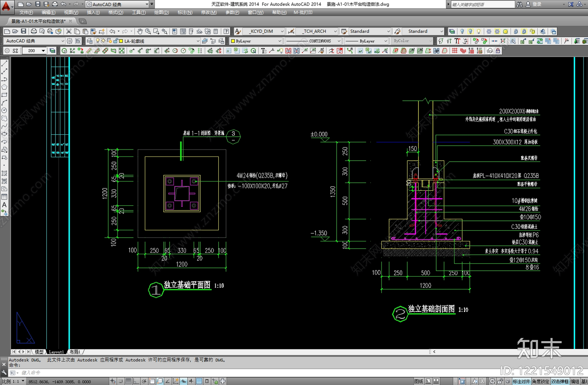Open the Layer Properties Manager icon
Screen dimensions: 588x385
click(x=90, y=41)
